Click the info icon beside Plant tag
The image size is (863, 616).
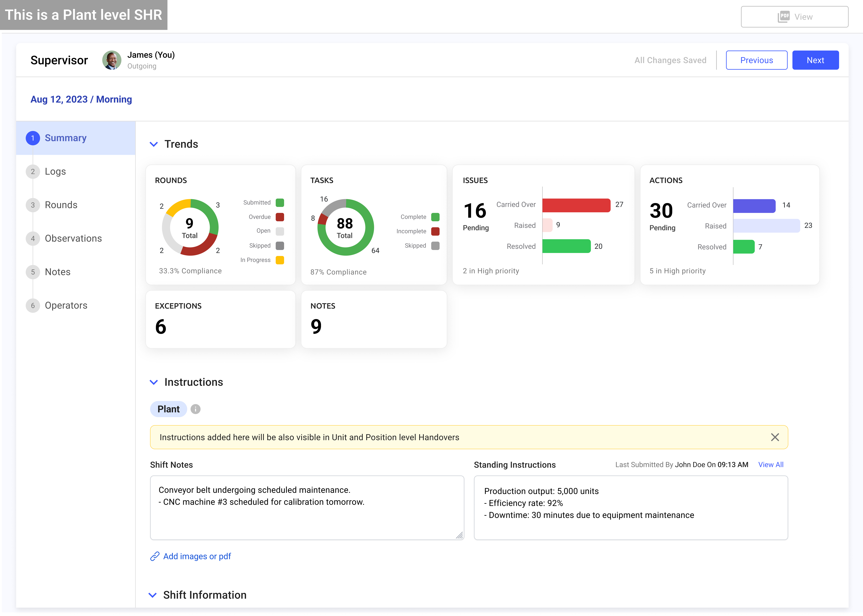[x=195, y=409]
